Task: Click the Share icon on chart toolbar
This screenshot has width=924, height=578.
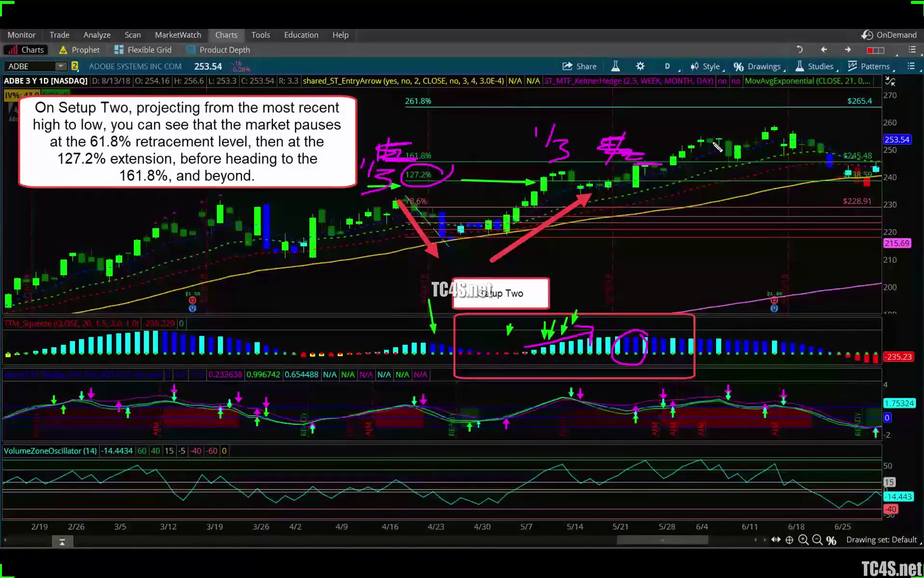Action: pyautogui.click(x=567, y=66)
